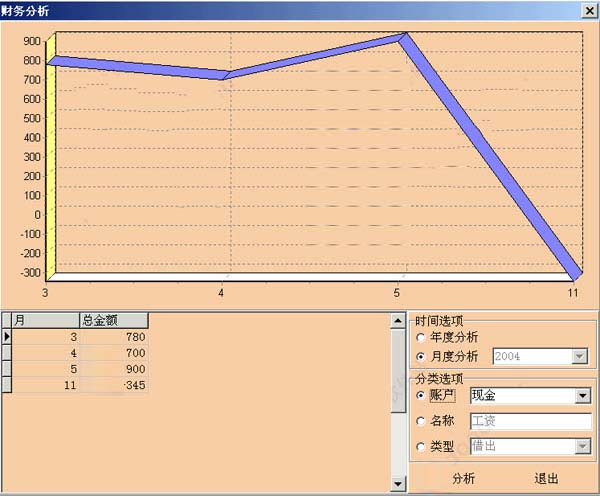Click the cell with value 780

tap(114, 337)
